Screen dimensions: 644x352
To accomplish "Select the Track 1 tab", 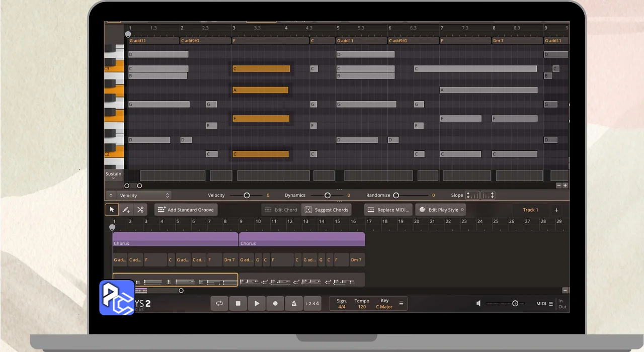I will [x=530, y=210].
